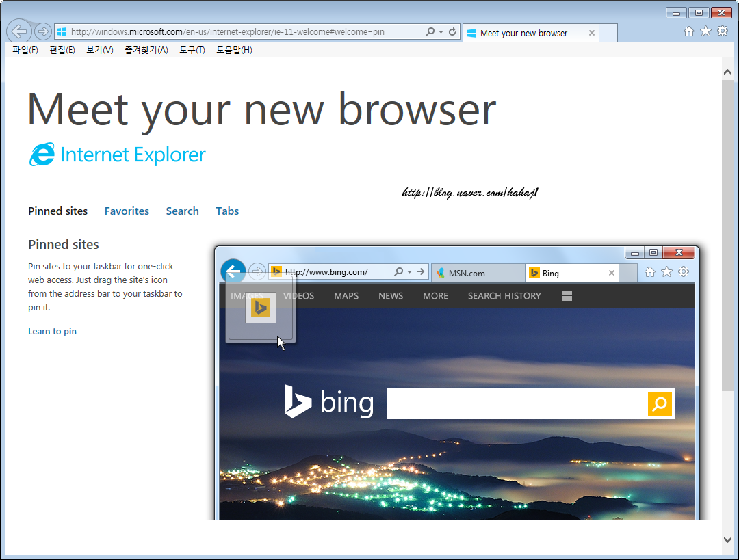Open a new tab with the blank tab button

pyautogui.click(x=608, y=33)
